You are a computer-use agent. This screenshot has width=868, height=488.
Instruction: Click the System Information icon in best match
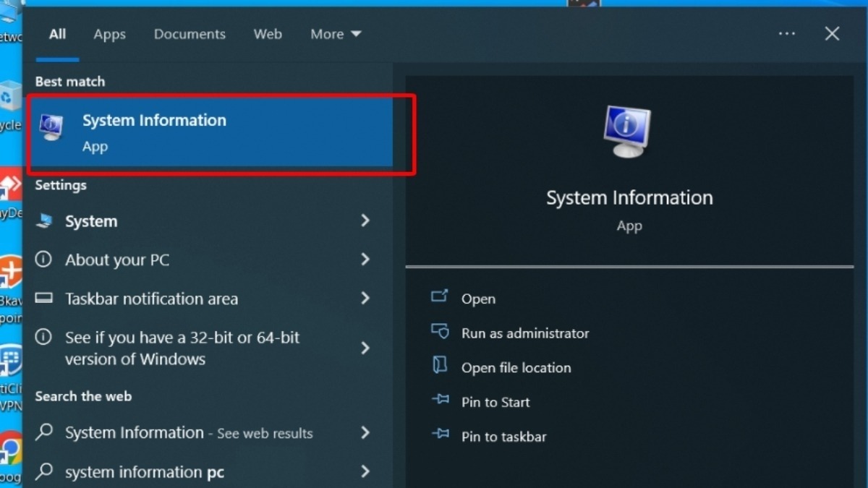[x=52, y=128]
